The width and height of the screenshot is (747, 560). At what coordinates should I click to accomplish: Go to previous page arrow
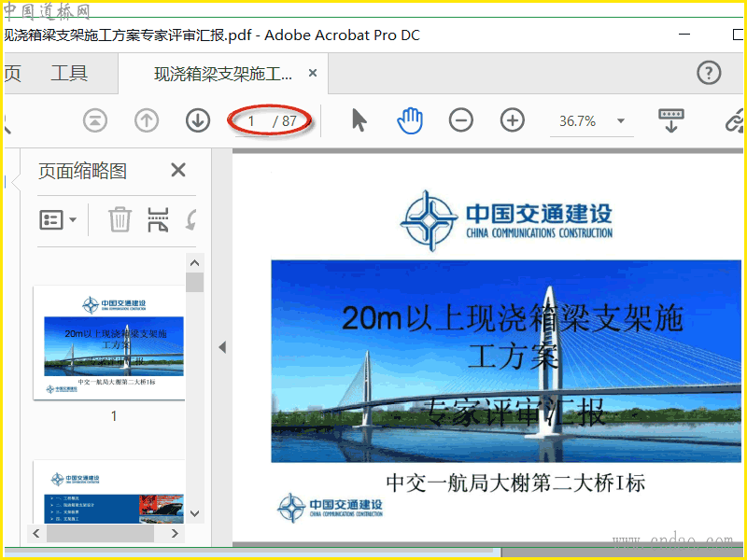coord(147,120)
